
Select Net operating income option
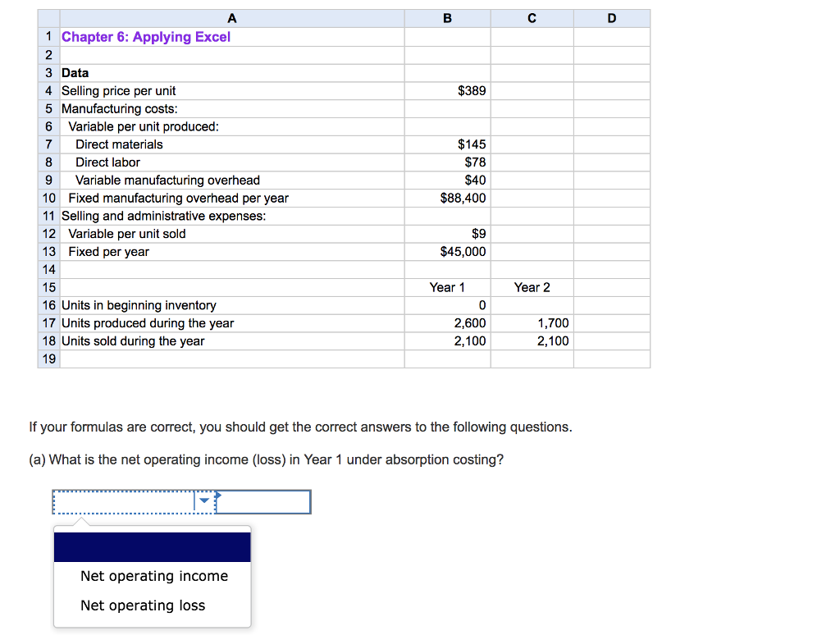(x=153, y=576)
